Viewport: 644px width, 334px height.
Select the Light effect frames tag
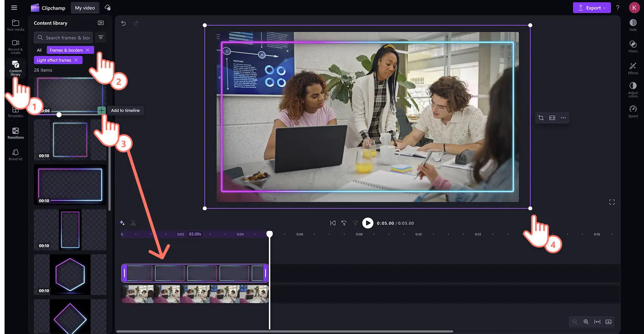(x=54, y=60)
